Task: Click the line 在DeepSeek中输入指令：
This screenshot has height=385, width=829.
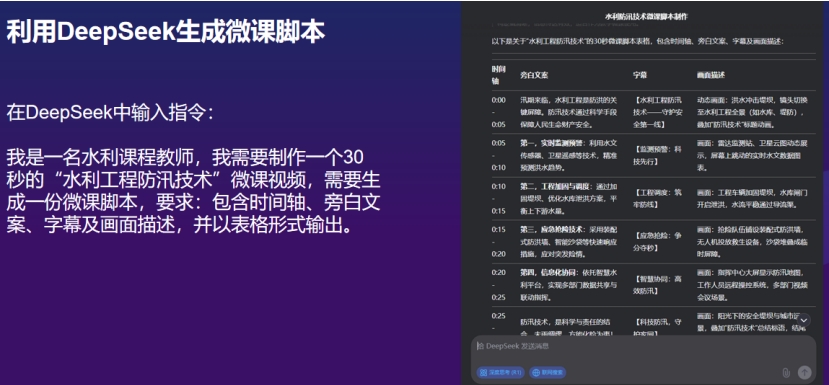Action: (111, 113)
